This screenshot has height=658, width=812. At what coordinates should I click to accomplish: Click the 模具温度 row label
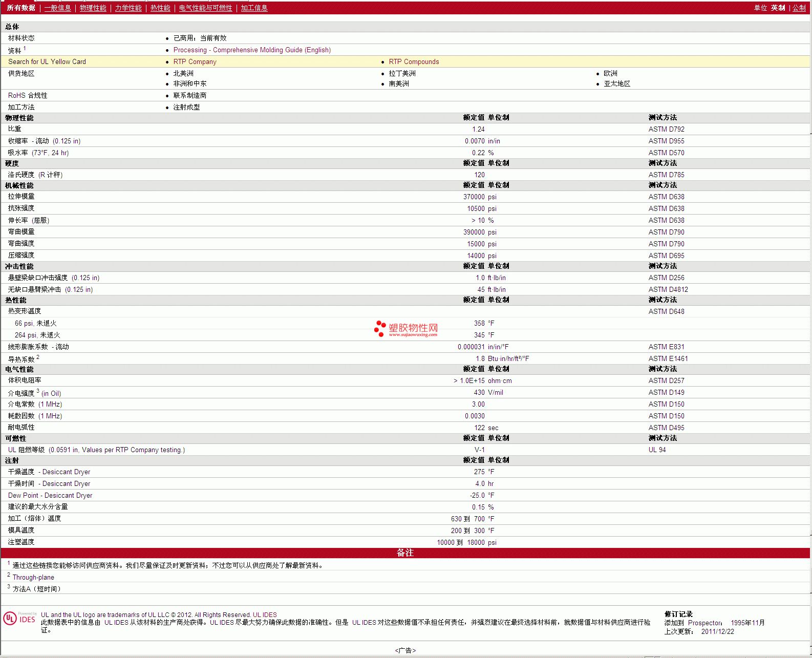click(x=21, y=530)
